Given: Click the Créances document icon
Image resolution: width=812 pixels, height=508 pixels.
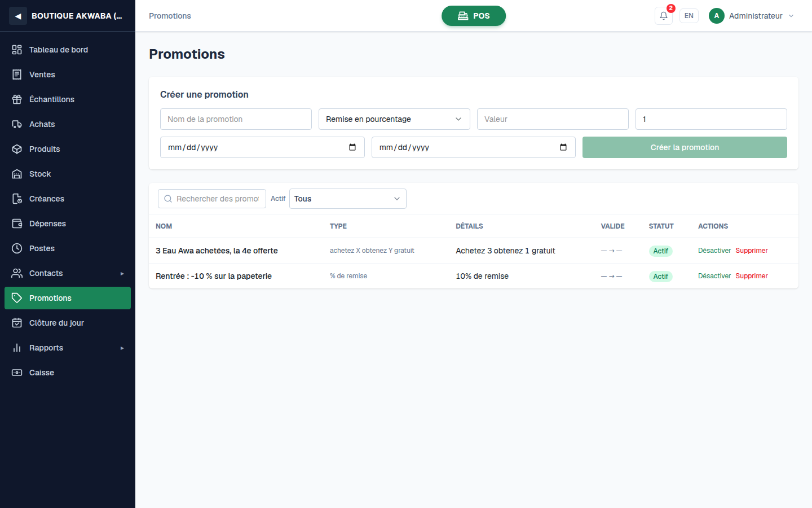Looking at the screenshot, I should click(17, 199).
